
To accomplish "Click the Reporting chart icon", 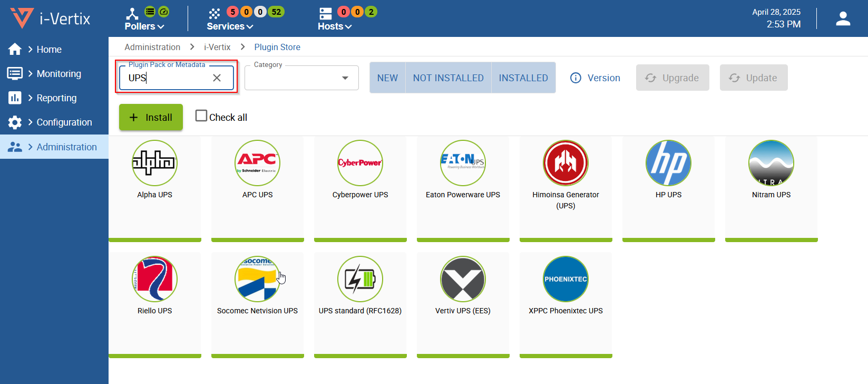I will click(x=15, y=98).
